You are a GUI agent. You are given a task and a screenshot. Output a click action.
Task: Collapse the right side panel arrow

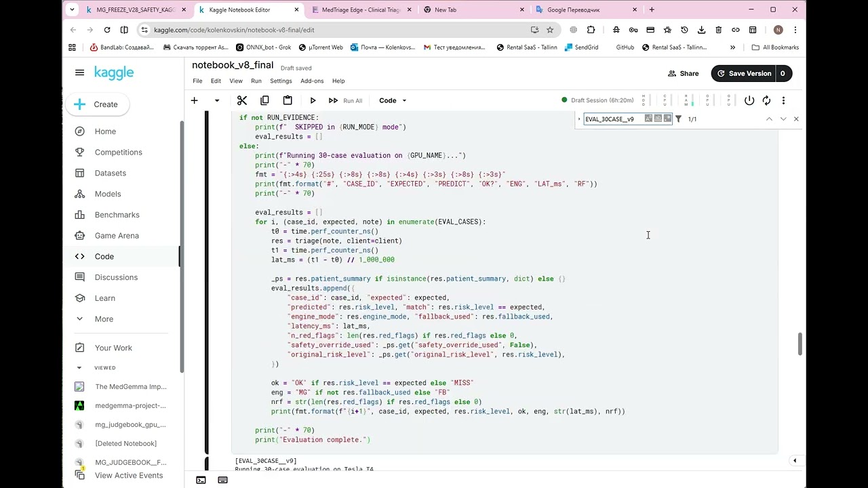click(x=795, y=461)
